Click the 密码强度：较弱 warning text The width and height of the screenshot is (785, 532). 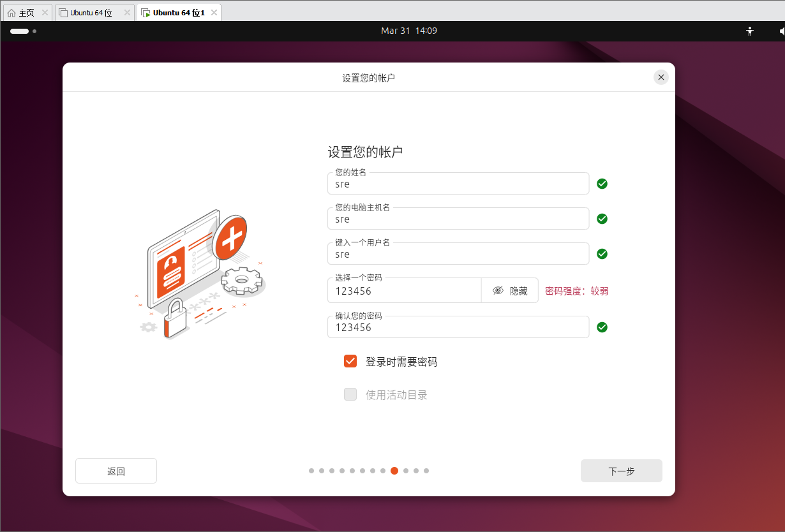[577, 291]
